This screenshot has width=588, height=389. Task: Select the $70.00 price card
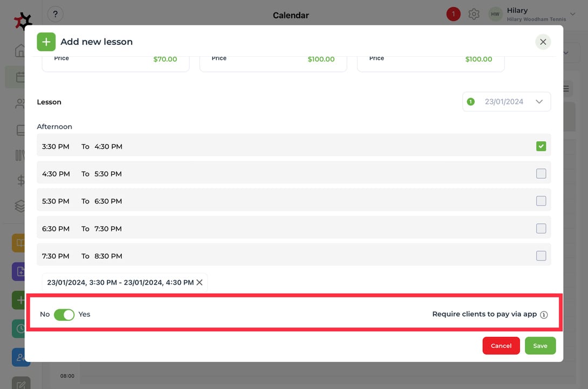pos(115,63)
